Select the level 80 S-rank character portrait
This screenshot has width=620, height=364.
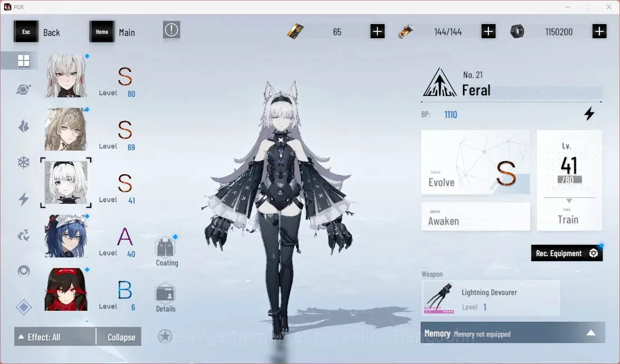pos(66,76)
